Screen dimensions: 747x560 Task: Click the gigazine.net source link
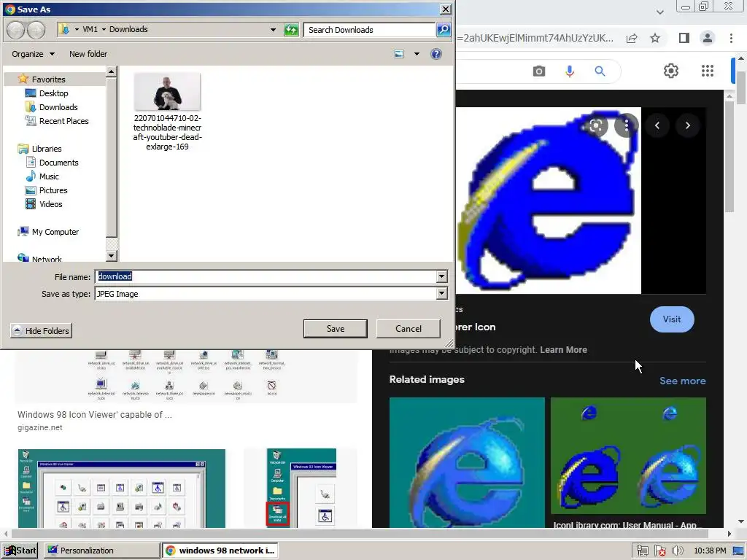click(x=40, y=427)
